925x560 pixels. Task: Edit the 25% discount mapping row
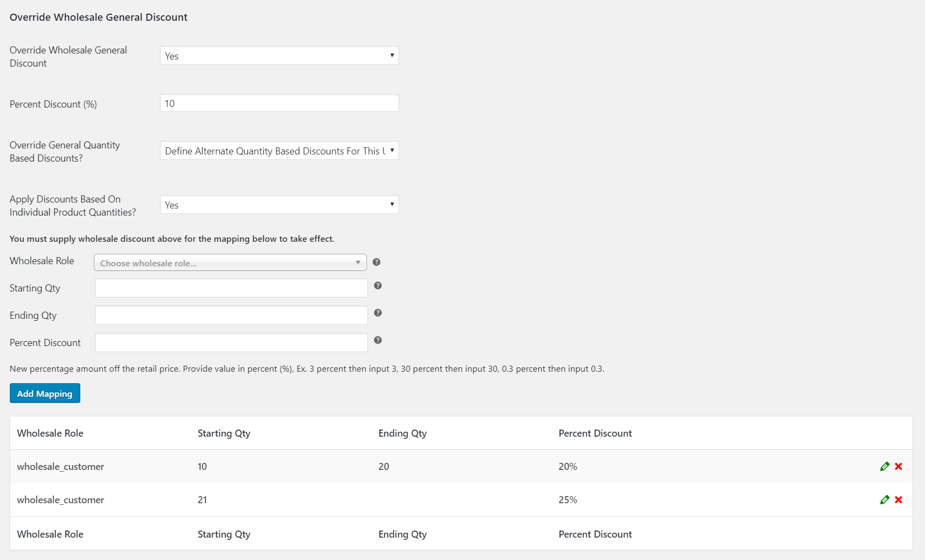tap(885, 499)
